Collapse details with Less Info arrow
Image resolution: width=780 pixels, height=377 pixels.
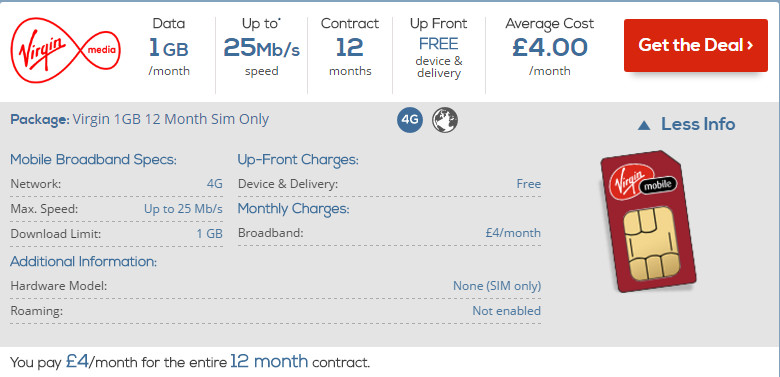click(x=644, y=125)
